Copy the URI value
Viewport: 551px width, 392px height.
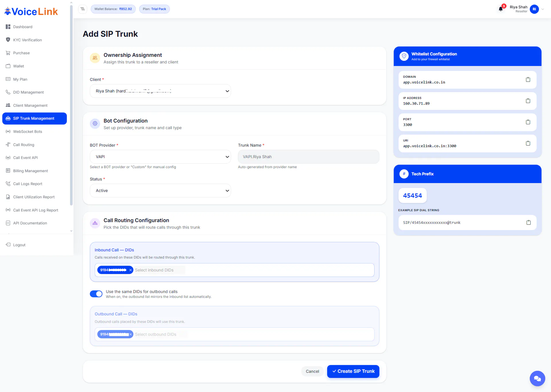pyautogui.click(x=528, y=143)
